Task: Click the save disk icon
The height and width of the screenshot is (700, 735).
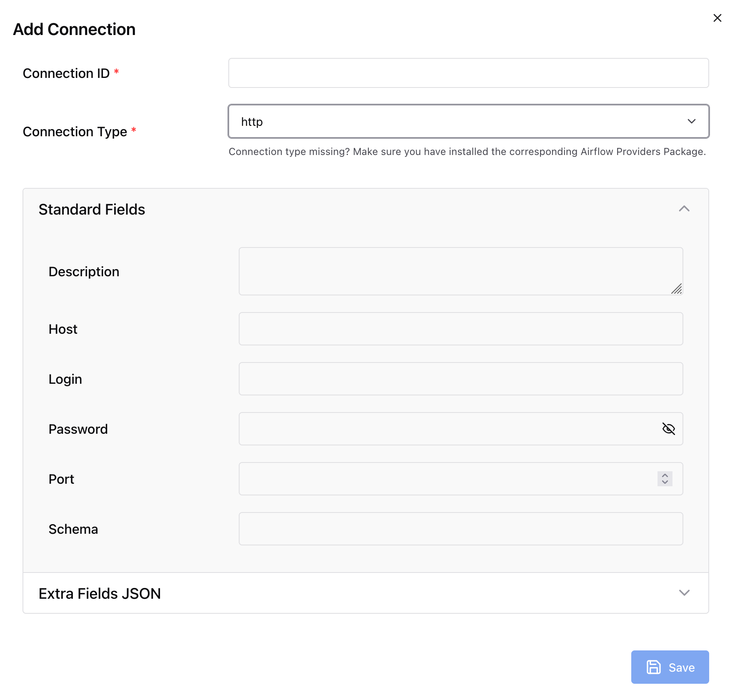Action: pyautogui.click(x=653, y=667)
